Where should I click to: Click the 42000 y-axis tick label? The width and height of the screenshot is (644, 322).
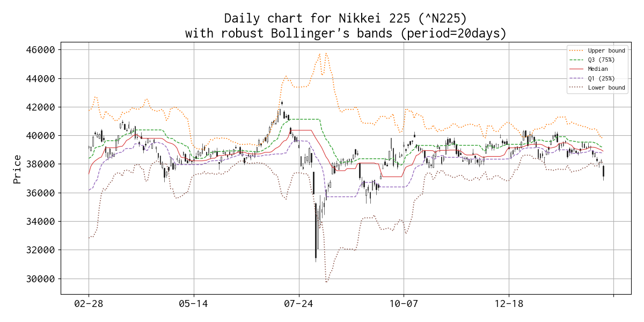tap(41, 107)
